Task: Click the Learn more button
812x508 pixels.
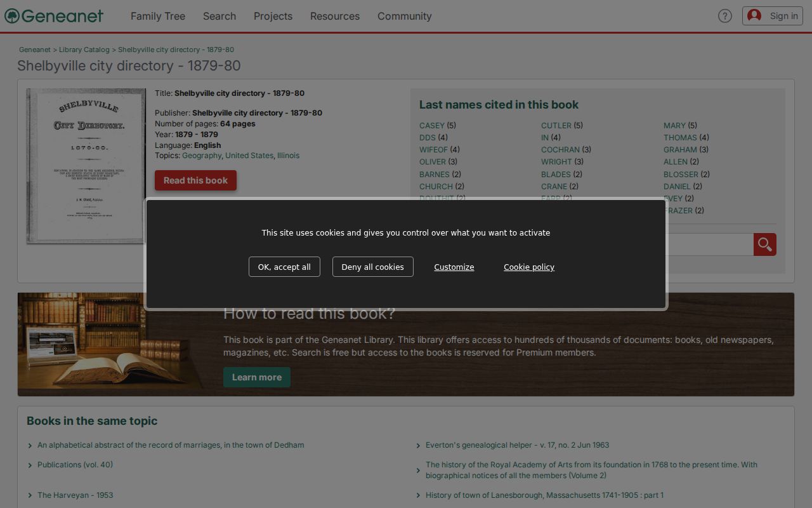Action: tap(257, 377)
